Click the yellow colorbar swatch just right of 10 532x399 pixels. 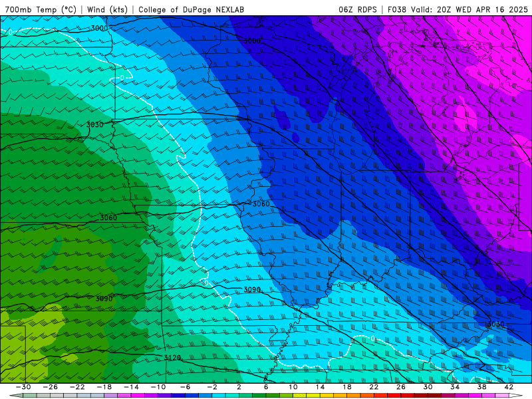(x=300, y=396)
